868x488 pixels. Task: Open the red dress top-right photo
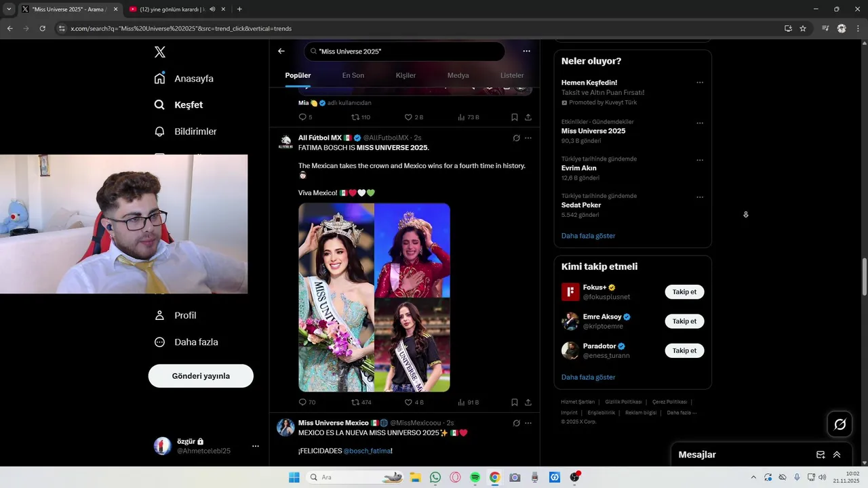[x=412, y=250]
